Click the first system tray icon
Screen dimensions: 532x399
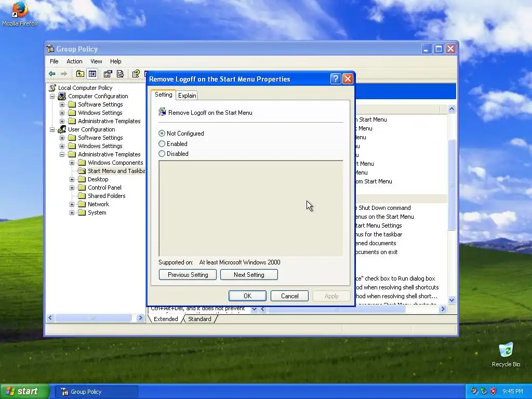pyautogui.click(x=474, y=391)
